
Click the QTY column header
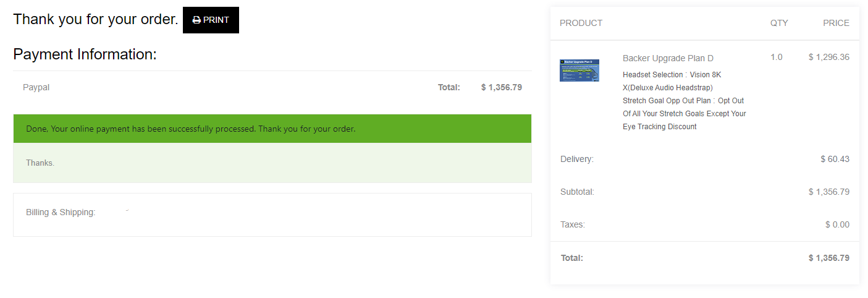[x=779, y=23]
